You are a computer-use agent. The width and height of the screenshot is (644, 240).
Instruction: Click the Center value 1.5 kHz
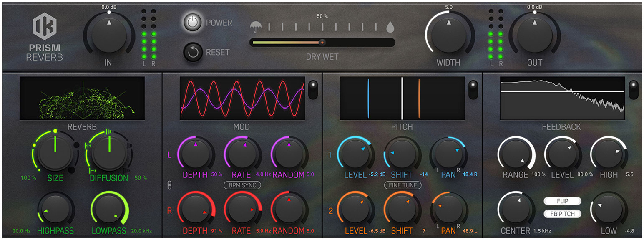pos(542,231)
